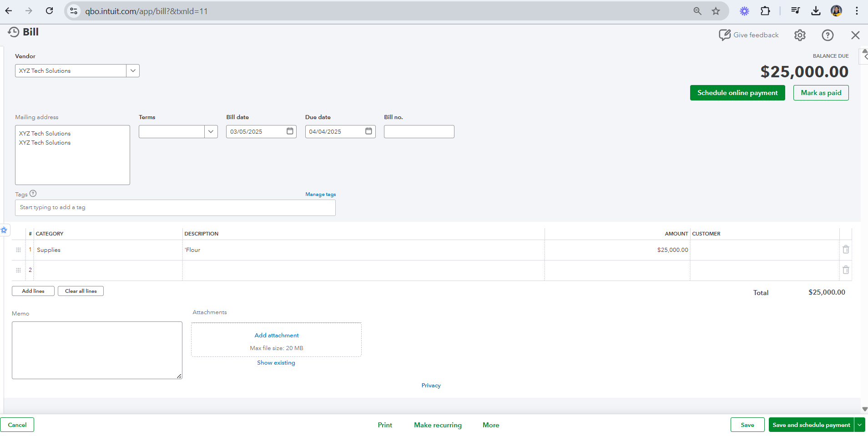Click Clear all lines button

(81, 291)
